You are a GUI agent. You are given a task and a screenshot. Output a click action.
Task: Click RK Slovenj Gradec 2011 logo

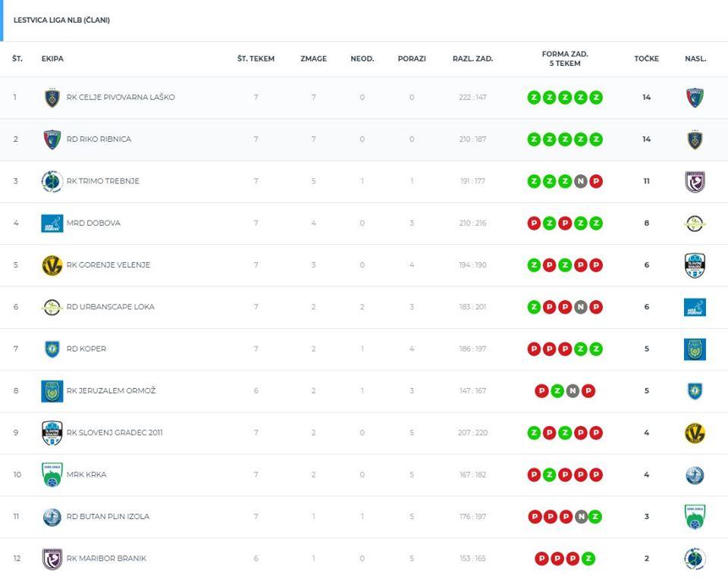[52, 433]
